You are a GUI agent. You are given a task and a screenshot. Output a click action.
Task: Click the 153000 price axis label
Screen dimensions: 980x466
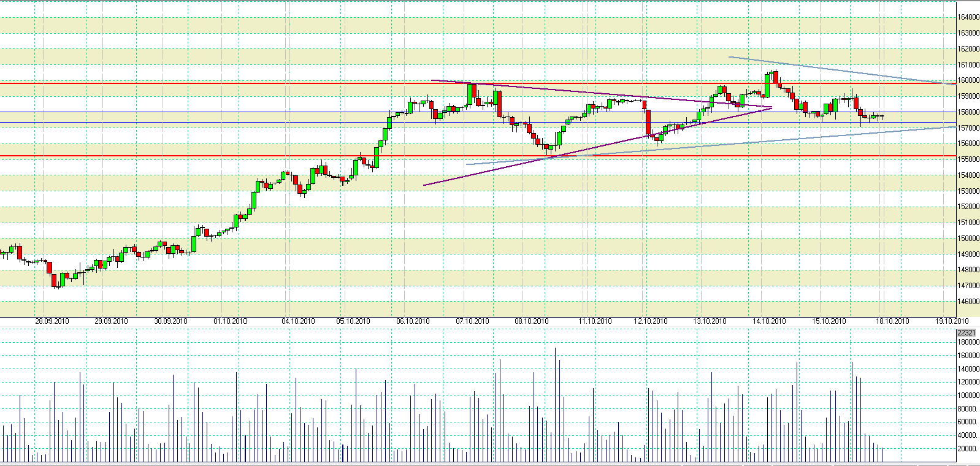coord(968,191)
